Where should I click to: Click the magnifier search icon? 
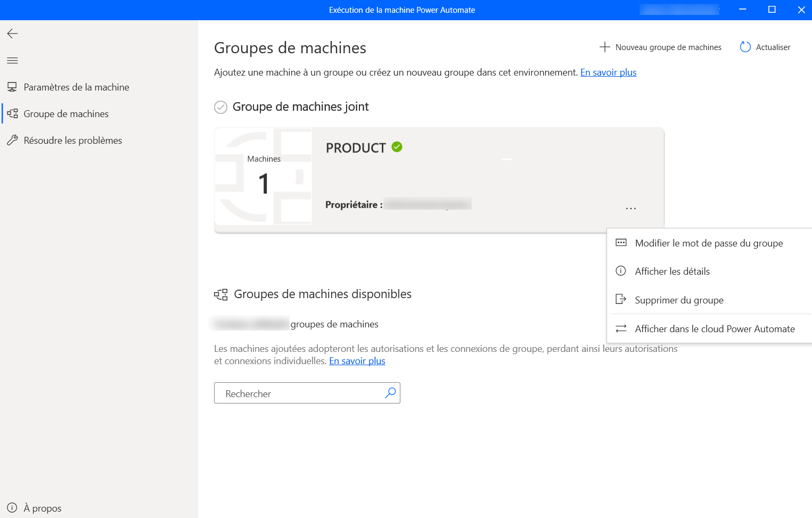[390, 393]
